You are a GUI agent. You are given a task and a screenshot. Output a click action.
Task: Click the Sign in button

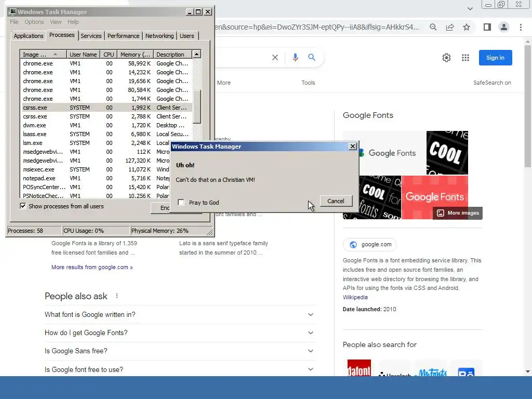(495, 58)
